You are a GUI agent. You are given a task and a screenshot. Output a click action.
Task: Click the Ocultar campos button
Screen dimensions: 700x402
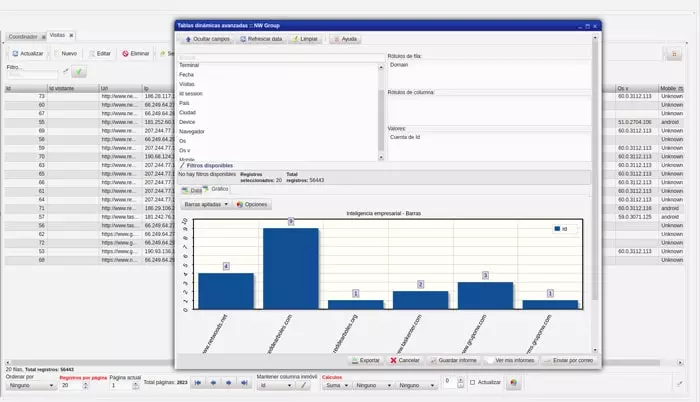pyautogui.click(x=204, y=38)
